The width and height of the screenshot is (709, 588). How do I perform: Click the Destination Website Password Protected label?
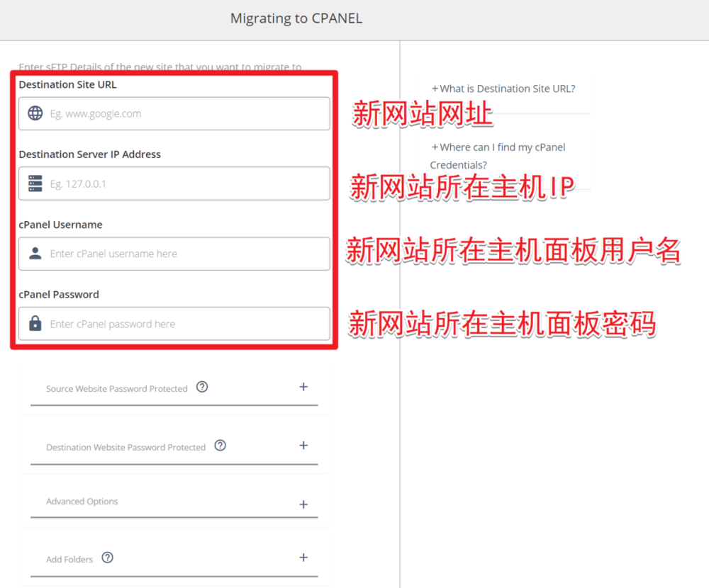click(x=125, y=448)
